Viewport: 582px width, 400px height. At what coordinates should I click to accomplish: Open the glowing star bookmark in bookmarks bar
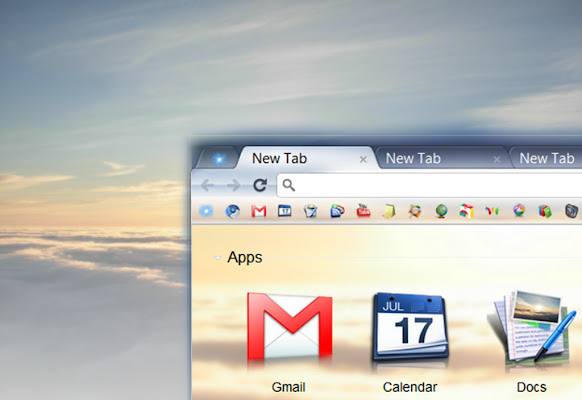206,211
